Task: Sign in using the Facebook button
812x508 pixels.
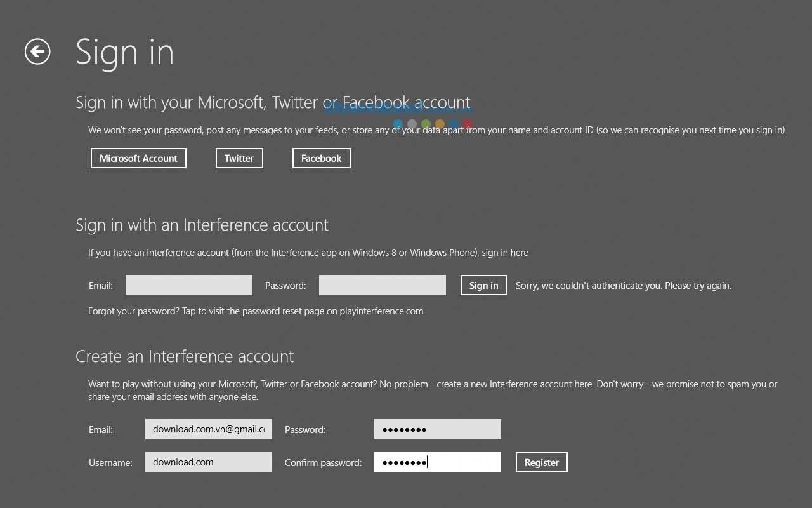Action: pos(321,157)
